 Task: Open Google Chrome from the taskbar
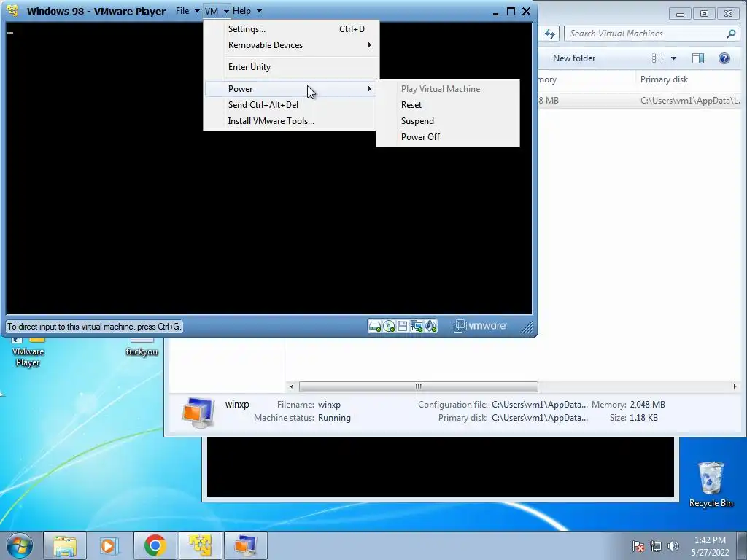[155, 545]
